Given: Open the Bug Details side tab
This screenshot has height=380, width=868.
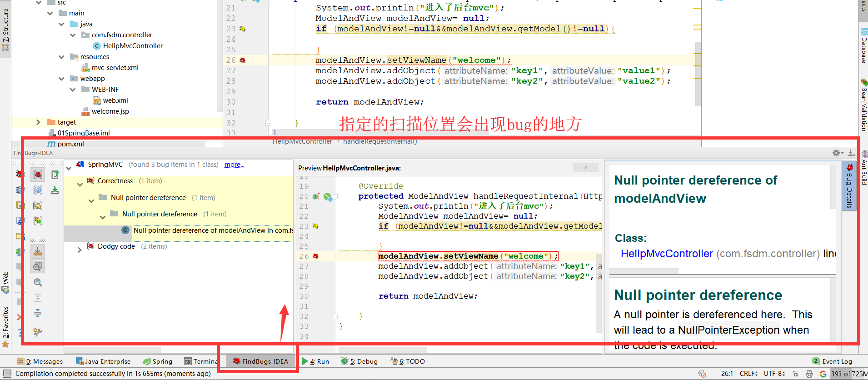Looking at the screenshot, I should (x=849, y=186).
